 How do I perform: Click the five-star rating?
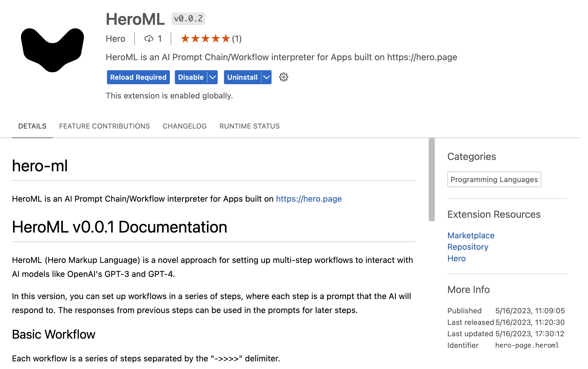point(205,39)
